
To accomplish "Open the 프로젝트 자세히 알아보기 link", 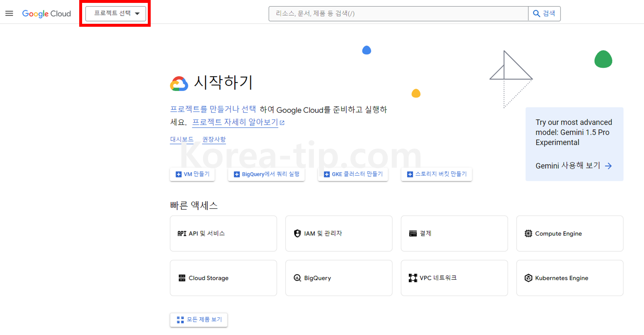I will click(235, 122).
